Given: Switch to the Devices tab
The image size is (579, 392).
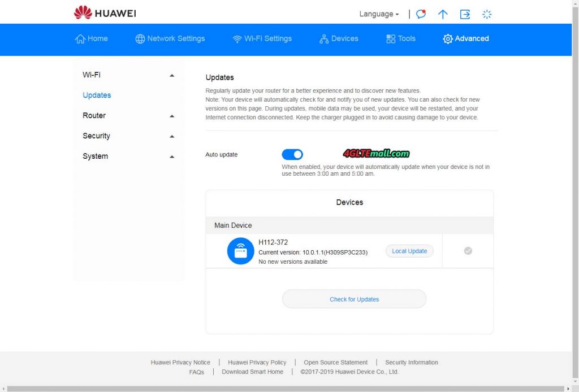Looking at the screenshot, I should click(x=338, y=38).
